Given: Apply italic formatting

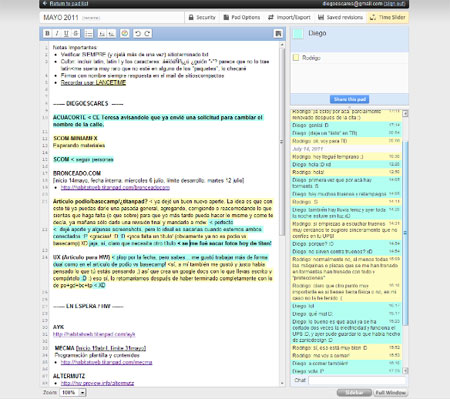Looking at the screenshot, I should tap(57, 33).
